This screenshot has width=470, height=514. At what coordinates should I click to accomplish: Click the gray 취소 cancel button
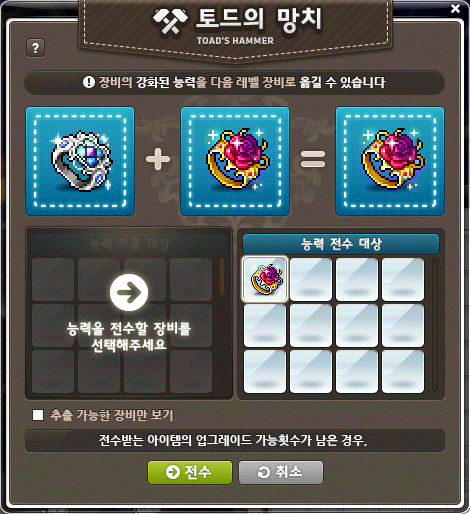point(281,472)
